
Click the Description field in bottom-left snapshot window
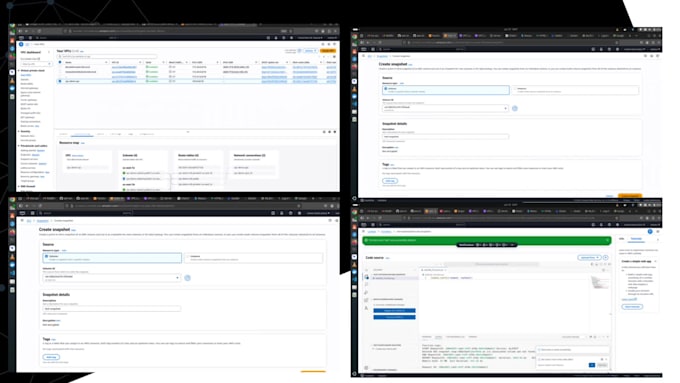[111, 309]
